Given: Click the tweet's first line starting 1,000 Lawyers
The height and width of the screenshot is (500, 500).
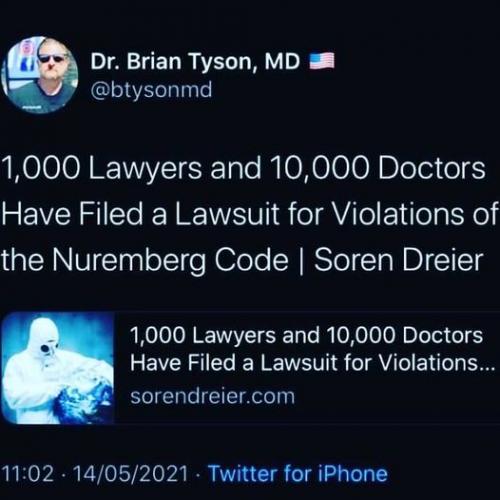Looking at the screenshot, I should [x=243, y=168].
